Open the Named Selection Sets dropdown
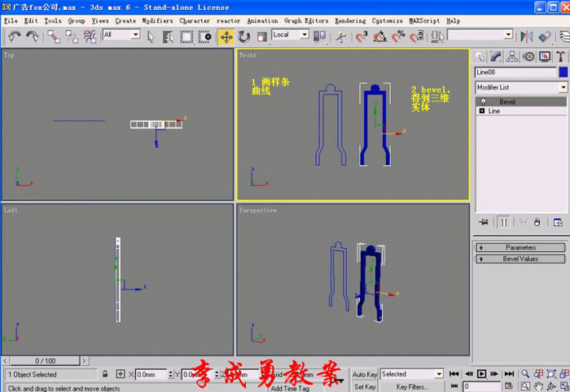The width and height of the screenshot is (570, 392). (x=480, y=34)
